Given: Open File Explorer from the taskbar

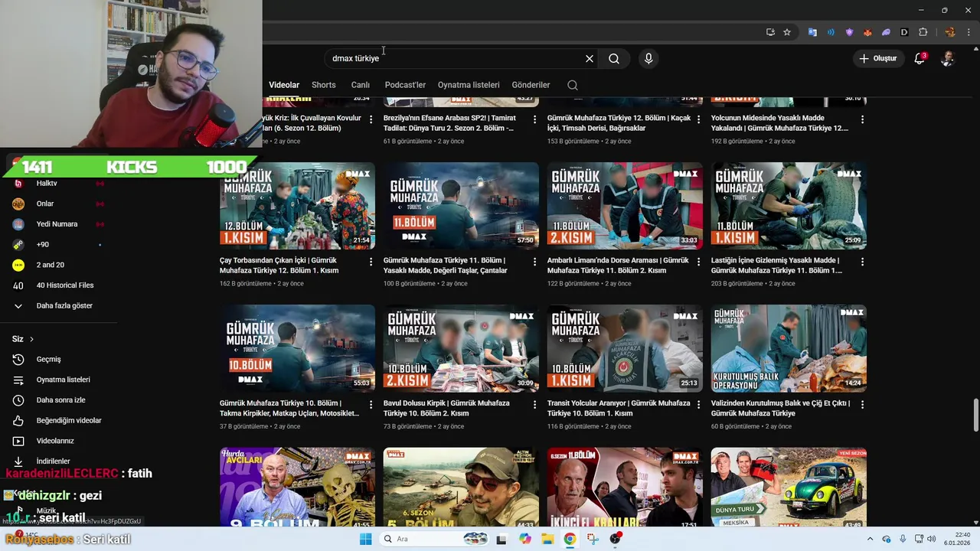Looking at the screenshot, I should click(x=547, y=539).
